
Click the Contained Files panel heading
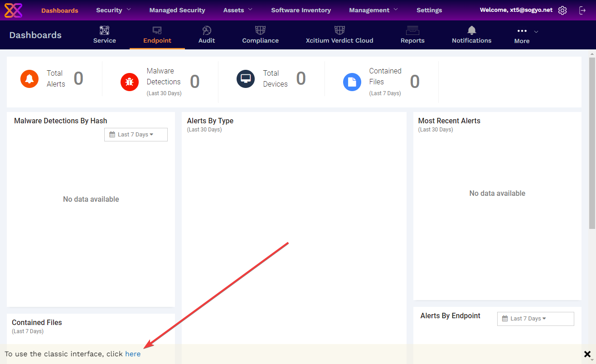37,323
